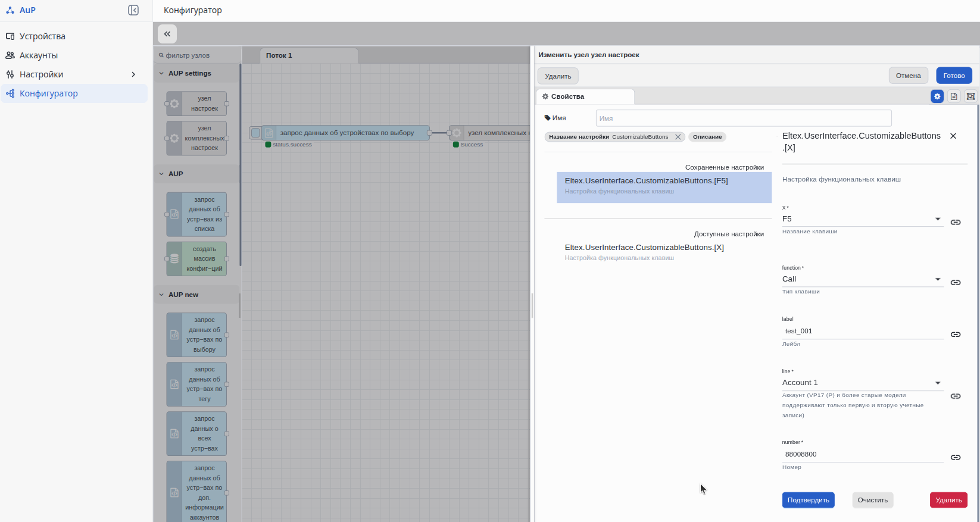The image size is (980, 522).
Task: Open the function dropdown set to Call
Action: (x=863, y=279)
